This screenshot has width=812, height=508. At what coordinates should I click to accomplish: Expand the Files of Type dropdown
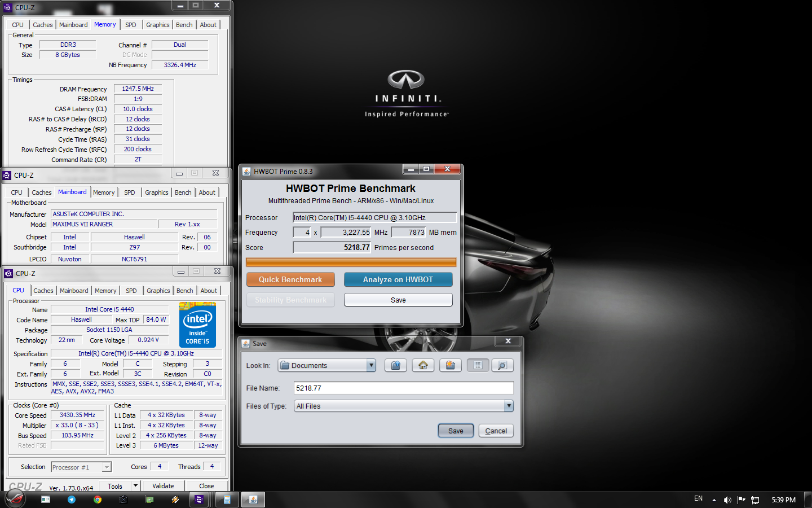[x=509, y=406]
